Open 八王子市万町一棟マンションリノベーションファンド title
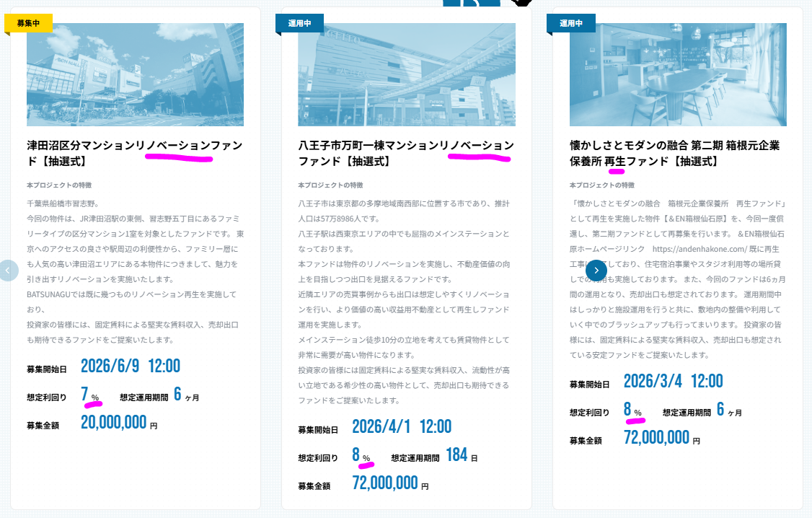The width and height of the screenshot is (812, 518). [406, 154]
